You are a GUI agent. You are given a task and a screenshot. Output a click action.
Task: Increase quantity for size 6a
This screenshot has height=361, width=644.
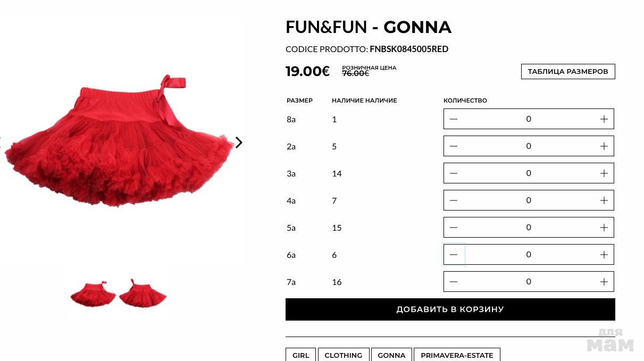(604, 255)
